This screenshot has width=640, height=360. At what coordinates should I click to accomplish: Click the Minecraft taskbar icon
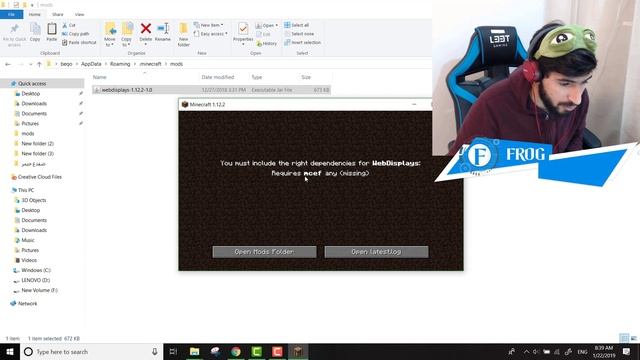click(298, 352)
